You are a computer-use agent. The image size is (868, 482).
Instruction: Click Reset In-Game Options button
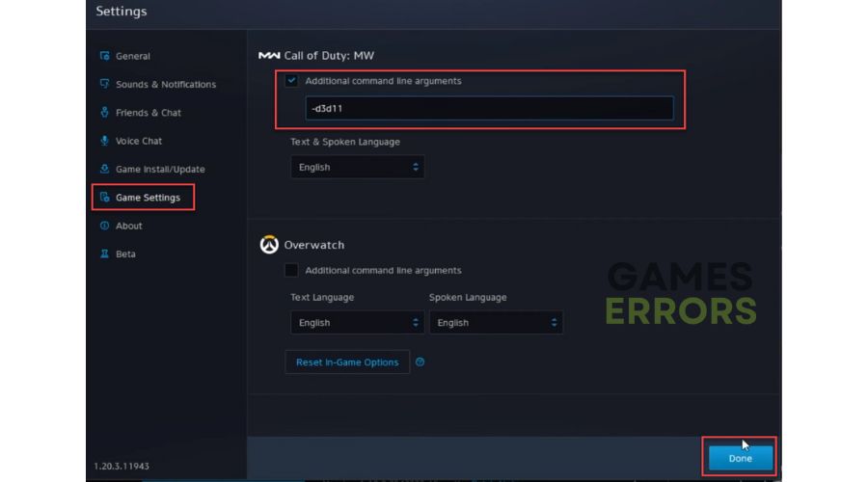point(347,361)
